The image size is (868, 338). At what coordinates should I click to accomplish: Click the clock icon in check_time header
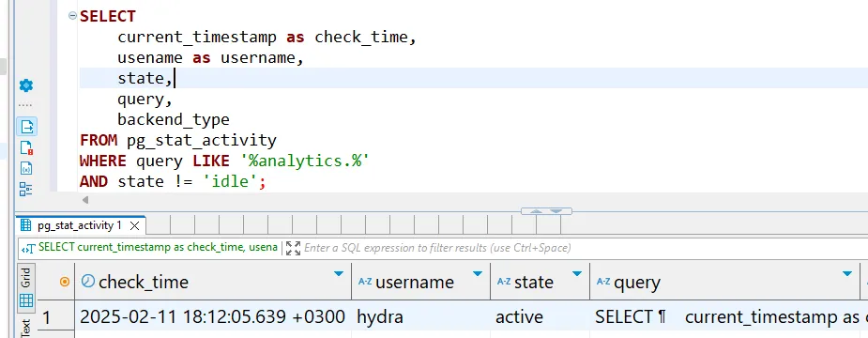pos(88,282)
